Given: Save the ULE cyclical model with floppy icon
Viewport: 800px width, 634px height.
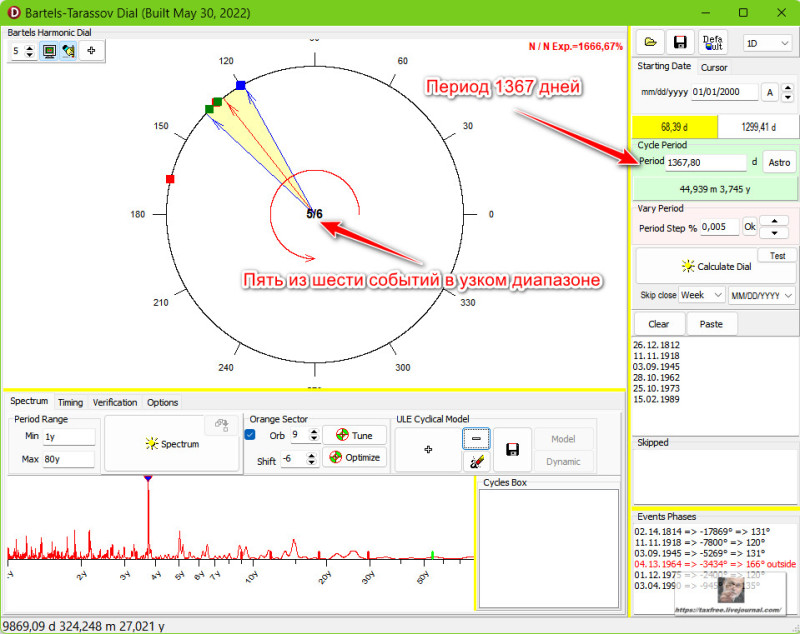Looking at the screenshot, I should click(x=512, y=449).
